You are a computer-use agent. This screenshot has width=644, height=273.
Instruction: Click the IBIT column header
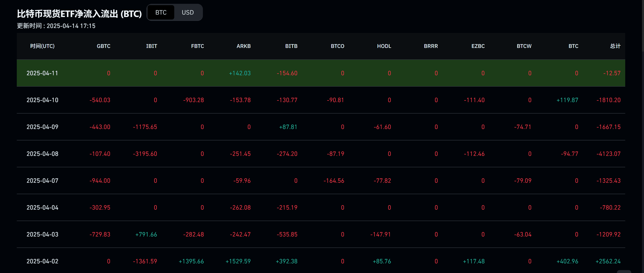[x=151, y=46]
